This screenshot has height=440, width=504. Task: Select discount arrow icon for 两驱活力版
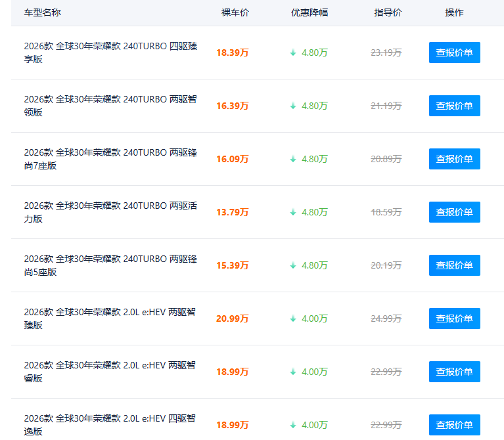[x=293, y=212]
